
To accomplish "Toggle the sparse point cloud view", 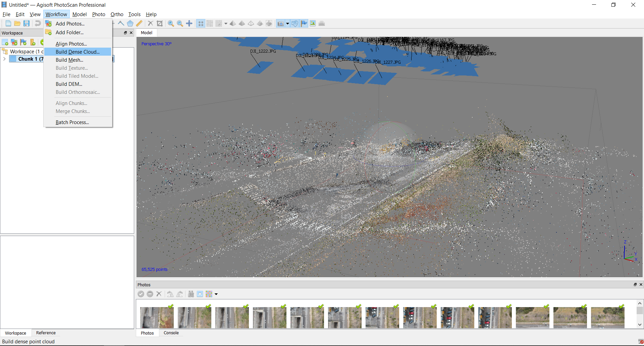I will 201,23.
